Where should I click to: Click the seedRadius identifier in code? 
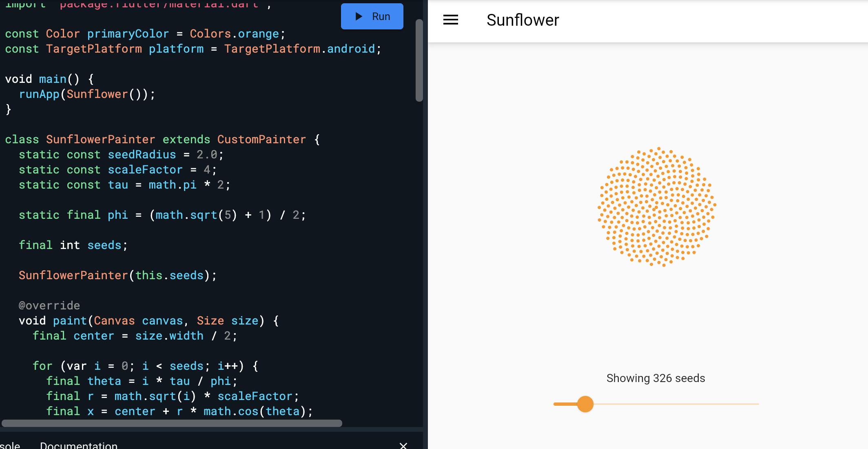click(142, 155)
